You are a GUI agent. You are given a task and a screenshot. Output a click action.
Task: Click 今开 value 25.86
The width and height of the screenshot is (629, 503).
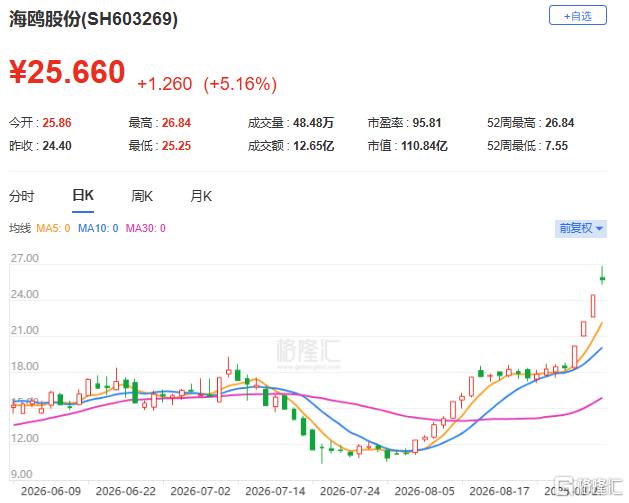tap(57, 123)
